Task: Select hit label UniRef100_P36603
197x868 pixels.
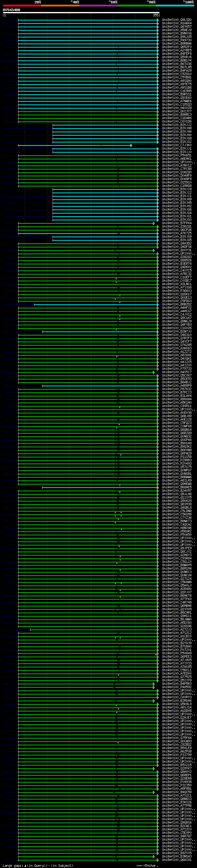Action: 177,291
